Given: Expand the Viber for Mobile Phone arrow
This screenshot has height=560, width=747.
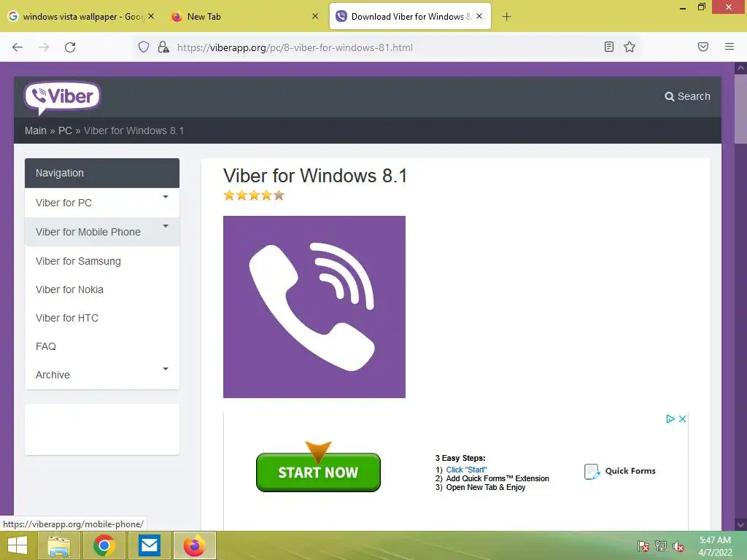Looking at the screenshot, I should pos(166,226).
